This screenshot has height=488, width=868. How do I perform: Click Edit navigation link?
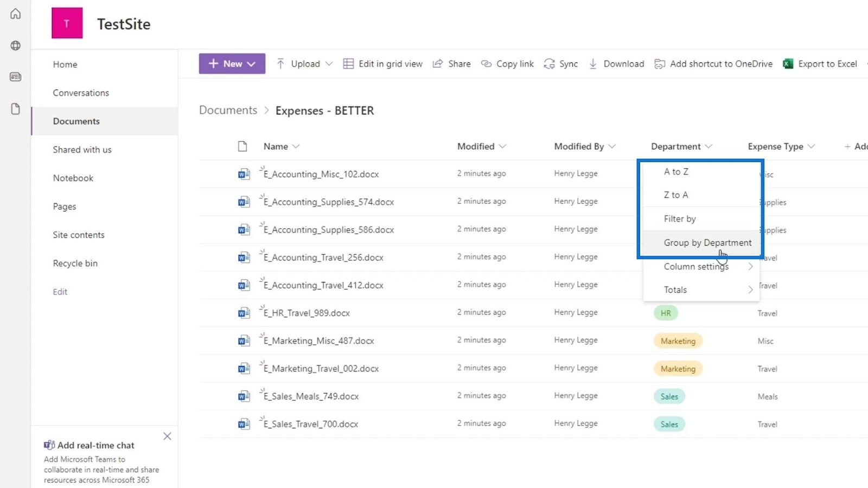60,292
